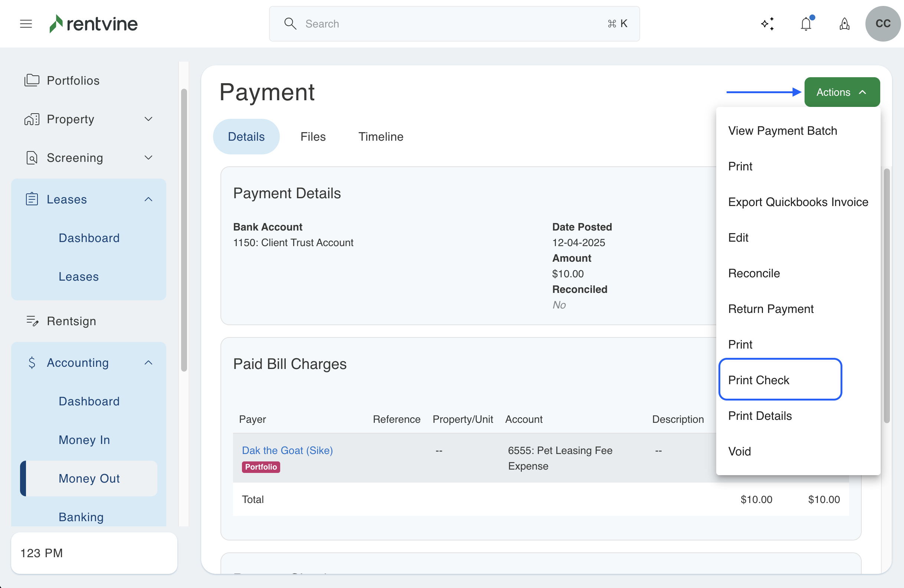Close the Actions dropdown button
The height and width of the screenshot is (588, 904).
point(842,92)
